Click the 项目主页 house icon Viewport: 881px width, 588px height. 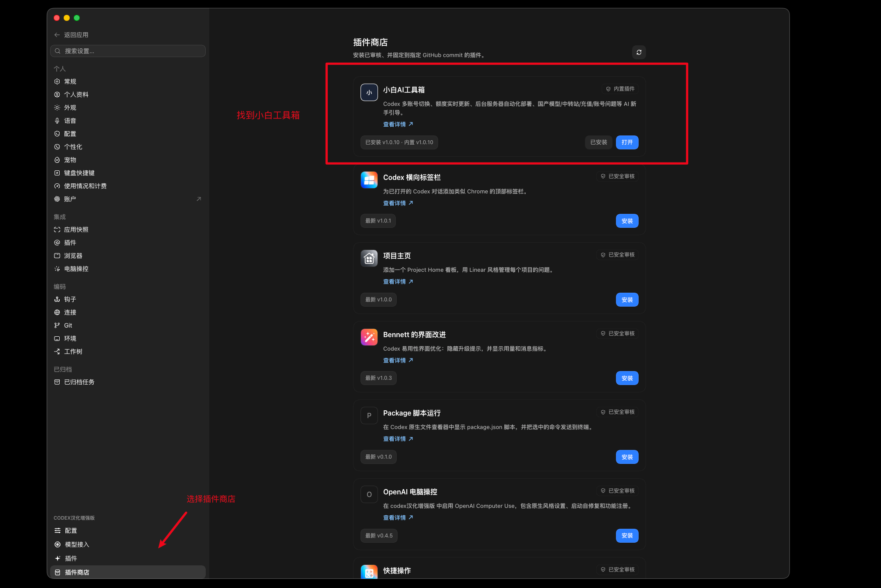coord(369,258)
